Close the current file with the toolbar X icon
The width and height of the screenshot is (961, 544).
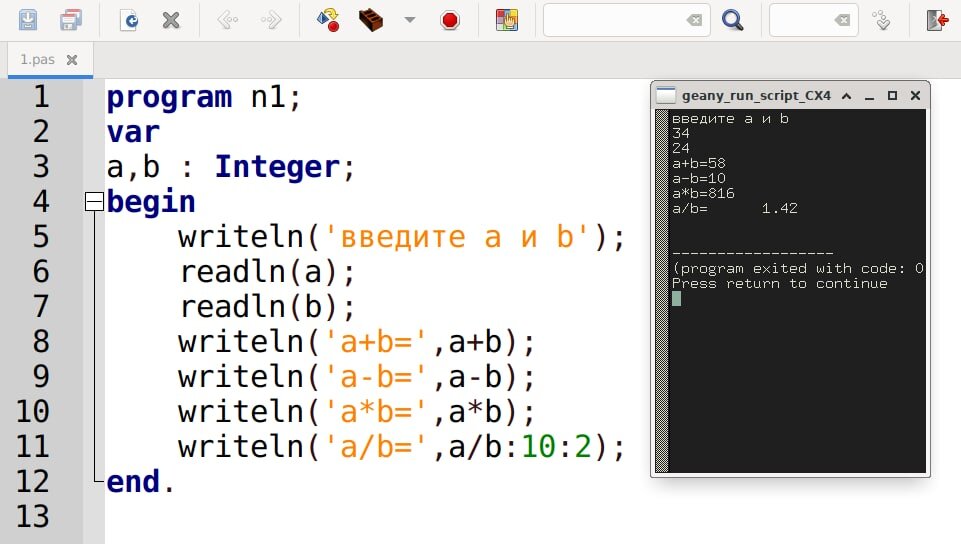tap(171, 20)
